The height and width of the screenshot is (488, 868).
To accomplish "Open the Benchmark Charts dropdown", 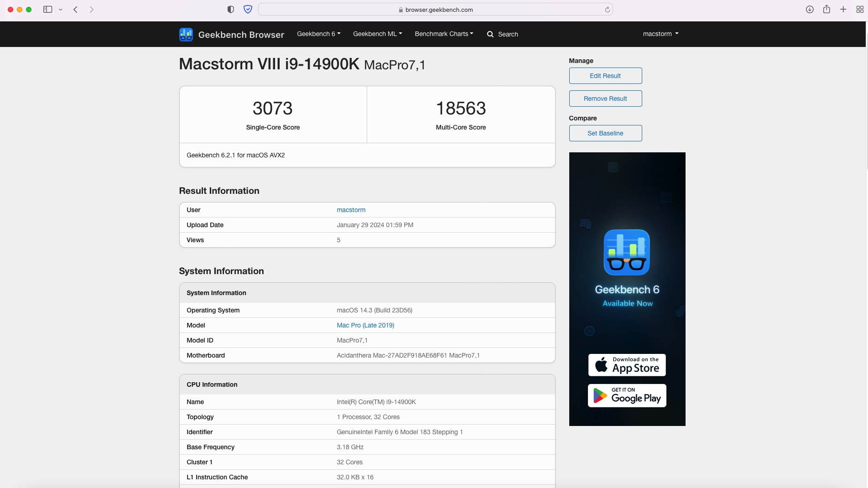I will click(x=444, y=34).
